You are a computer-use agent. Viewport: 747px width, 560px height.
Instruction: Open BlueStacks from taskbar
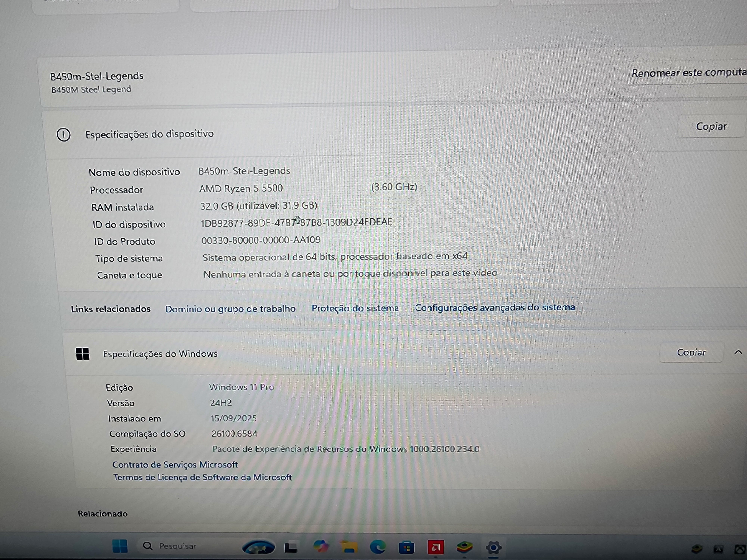pos(465,547)
